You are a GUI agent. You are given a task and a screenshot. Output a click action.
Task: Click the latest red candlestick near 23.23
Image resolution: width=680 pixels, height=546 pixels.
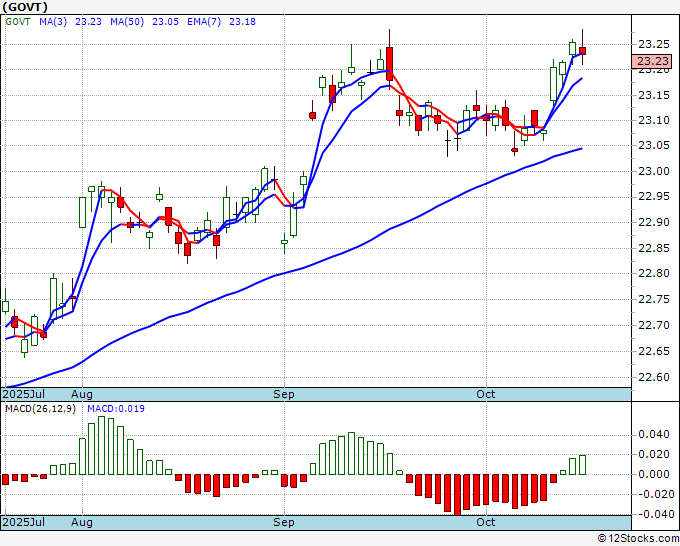pyautogui.click(x=582, y=51)
